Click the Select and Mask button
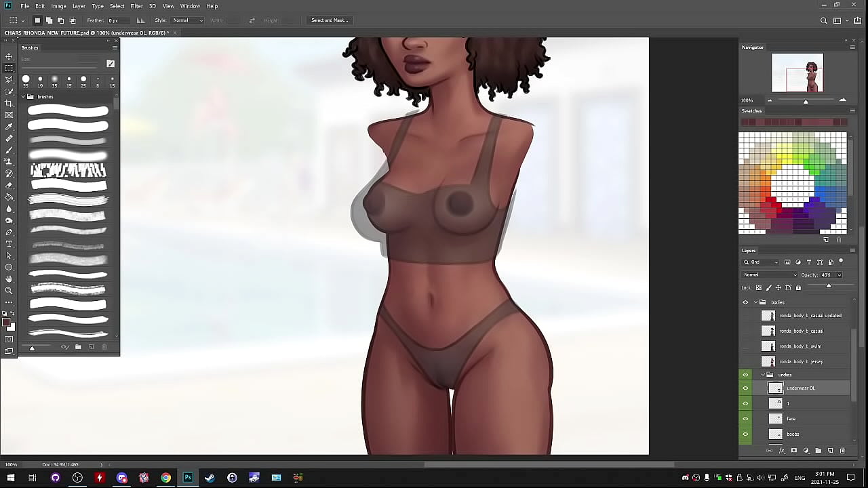868x488 pixels. [330, 20]
